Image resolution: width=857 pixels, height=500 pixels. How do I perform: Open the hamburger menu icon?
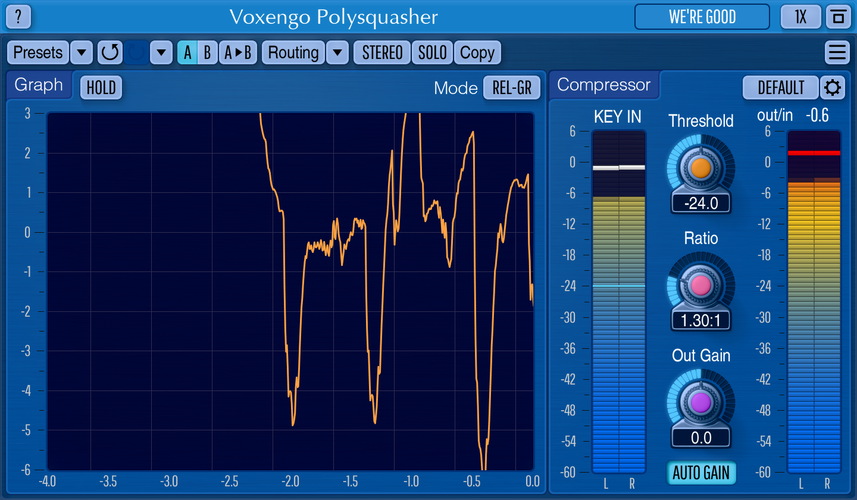pos(837,52)
